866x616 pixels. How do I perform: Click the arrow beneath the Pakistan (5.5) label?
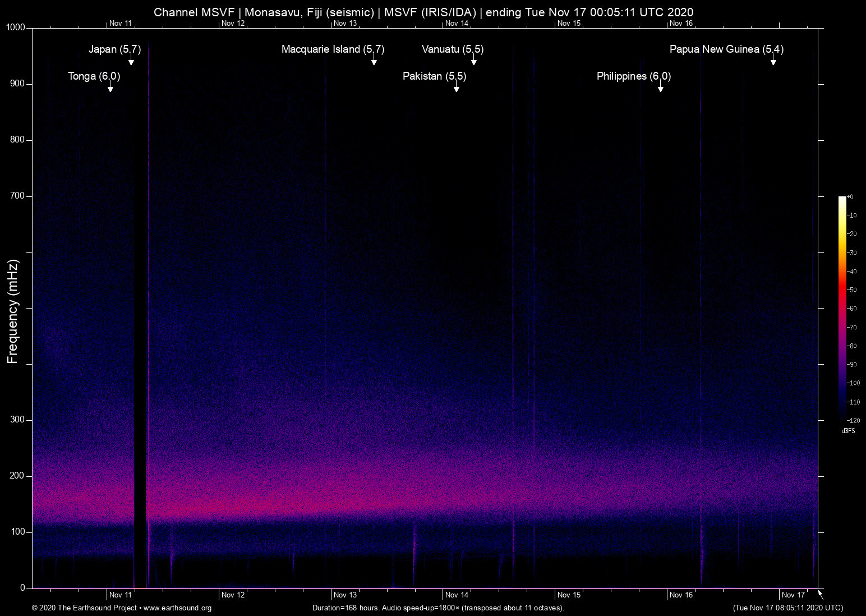point(457,87)
